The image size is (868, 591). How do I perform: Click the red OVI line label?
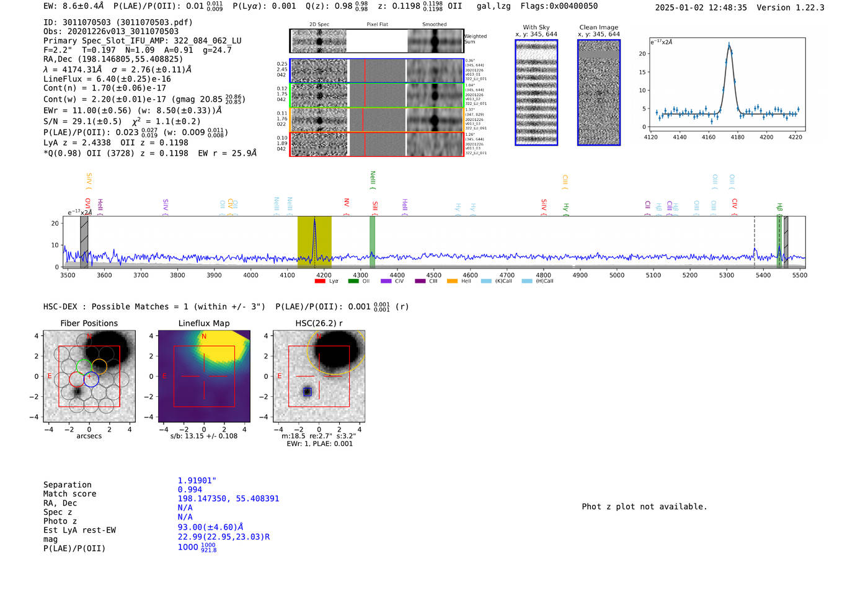(x=87, y=207)
